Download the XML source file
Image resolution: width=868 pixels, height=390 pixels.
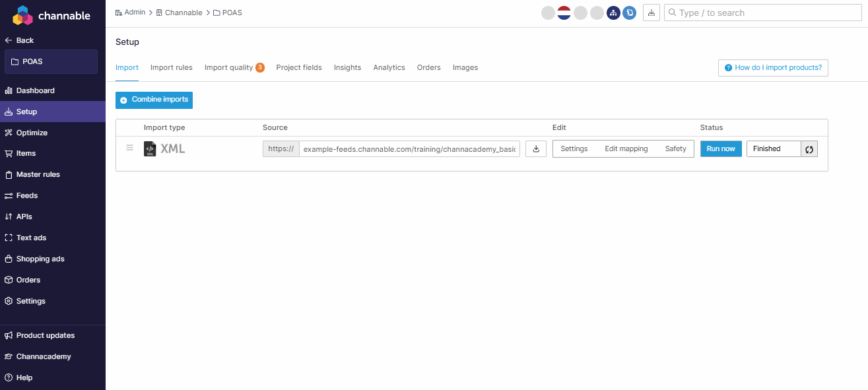536,148
